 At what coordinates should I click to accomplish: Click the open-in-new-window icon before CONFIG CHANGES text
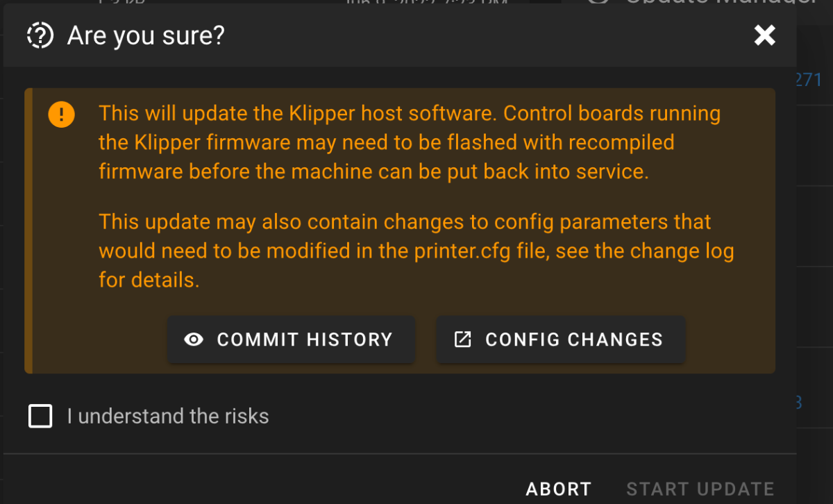(x=462, y=339)
